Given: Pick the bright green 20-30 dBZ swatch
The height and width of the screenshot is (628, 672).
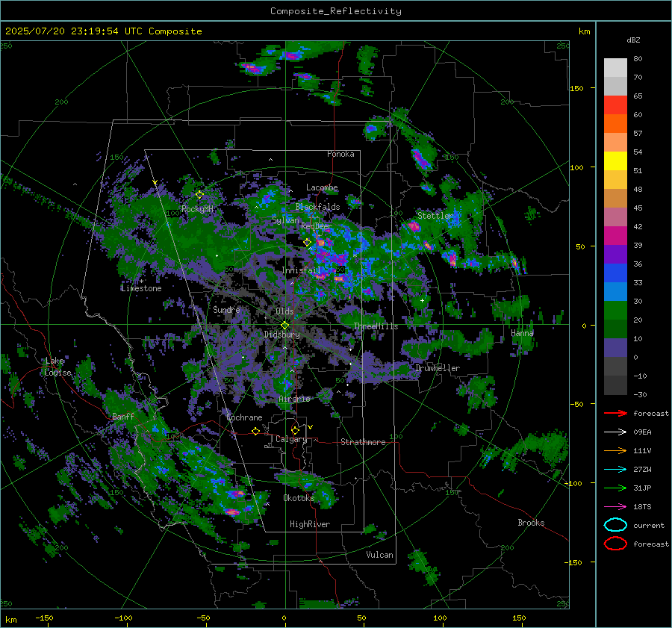Looking at the screenshot, I should pos(615,311).
